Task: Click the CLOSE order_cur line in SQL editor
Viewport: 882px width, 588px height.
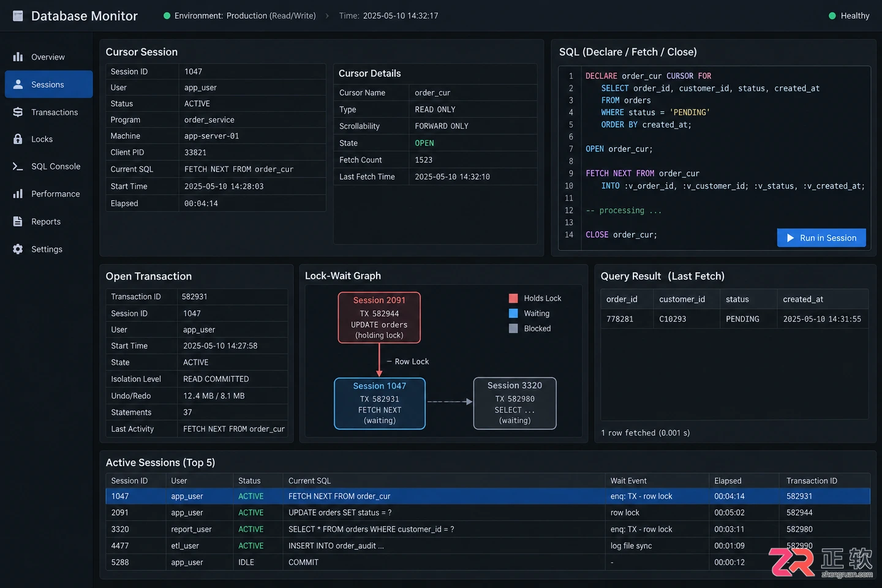Action: point(621,235)
